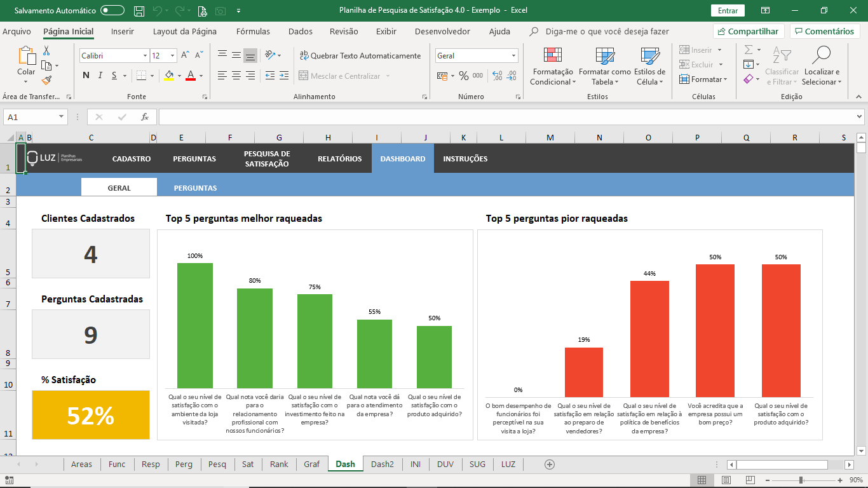Expand the Name Box dropdown showing A1
The width and height of the screenshot is (868, 488).
pyautogui.click(x=62, y=117)
